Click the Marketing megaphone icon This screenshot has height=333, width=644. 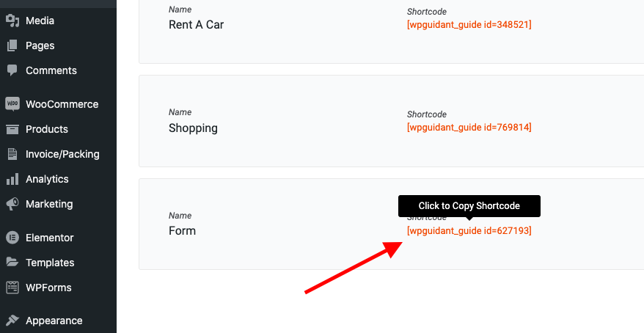pos(12,204)
